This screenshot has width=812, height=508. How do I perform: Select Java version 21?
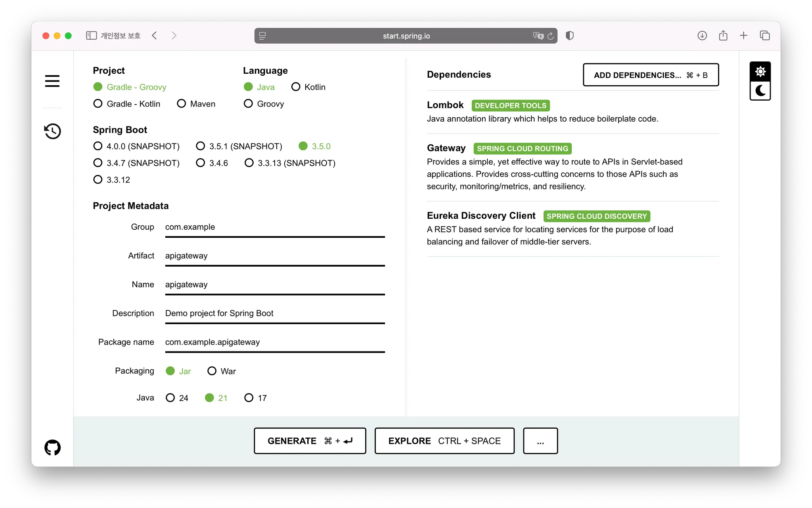tap(216, 398)
